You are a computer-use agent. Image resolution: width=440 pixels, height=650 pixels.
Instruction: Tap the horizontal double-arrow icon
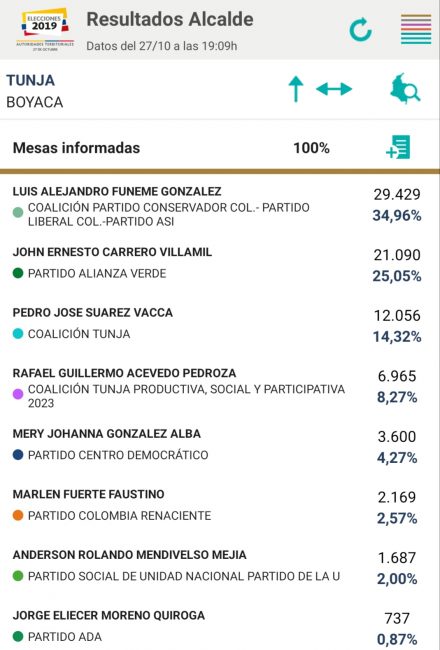(334, 89)
